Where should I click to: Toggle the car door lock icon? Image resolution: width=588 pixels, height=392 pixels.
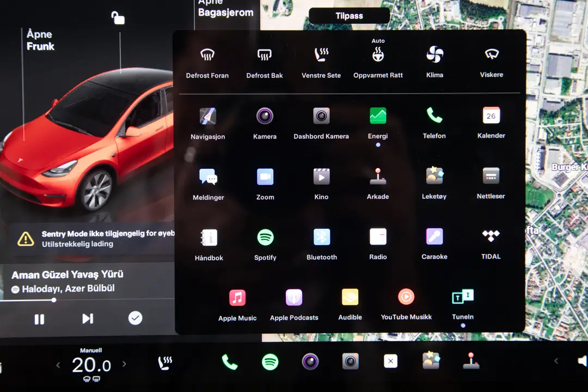point(118,17)
